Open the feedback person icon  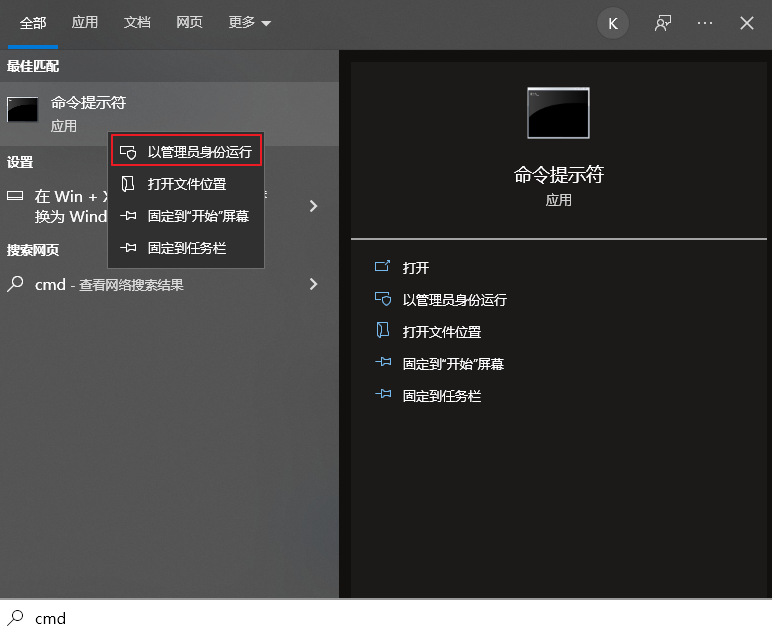[x=663, y=23]
